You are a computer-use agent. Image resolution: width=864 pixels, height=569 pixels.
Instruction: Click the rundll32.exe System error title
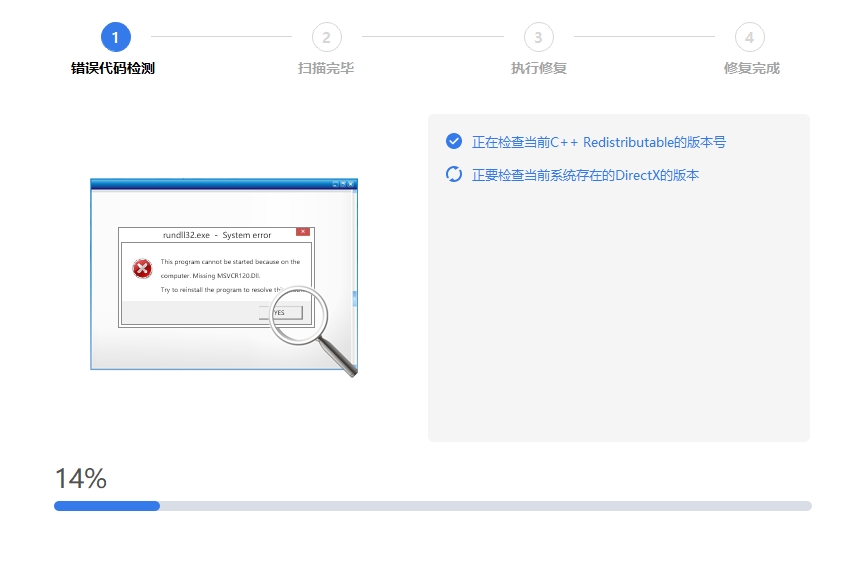216,235
